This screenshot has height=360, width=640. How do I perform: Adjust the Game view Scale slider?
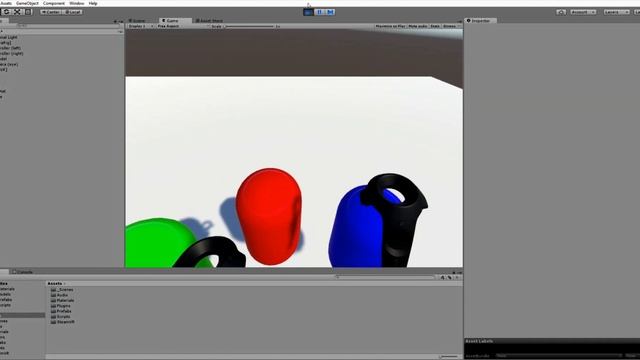(250, 26)
